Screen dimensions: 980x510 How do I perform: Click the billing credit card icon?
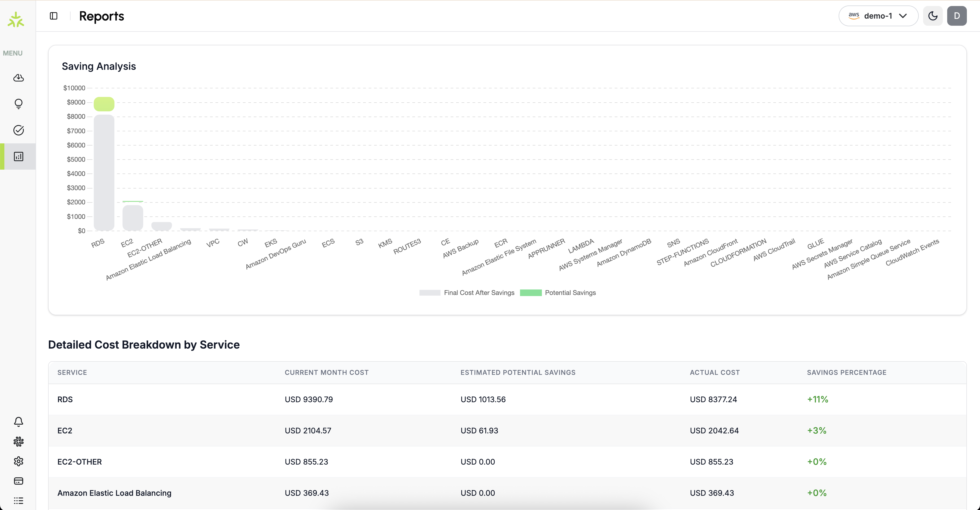point(18,481)
